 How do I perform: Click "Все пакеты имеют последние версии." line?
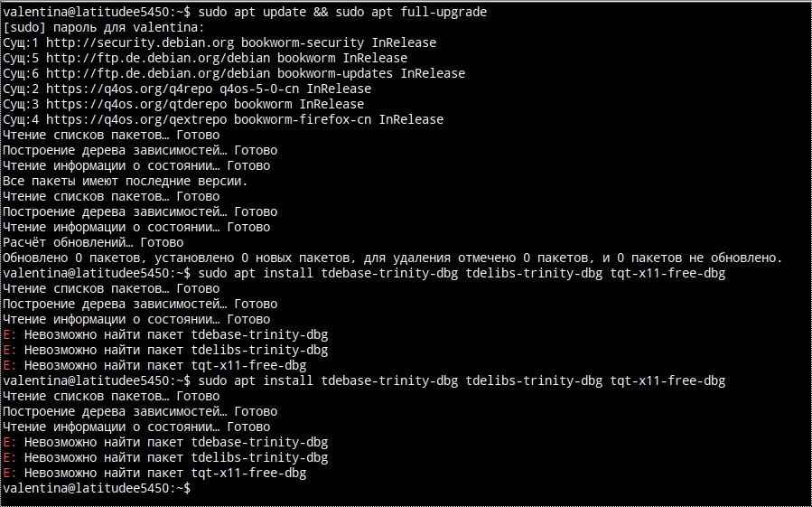(x=125, y=181)
